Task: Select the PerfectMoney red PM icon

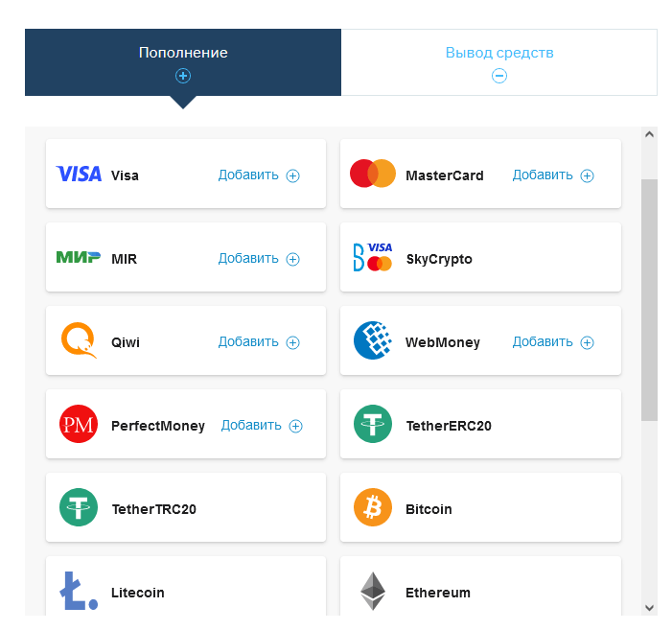Action: pos(79,425)
